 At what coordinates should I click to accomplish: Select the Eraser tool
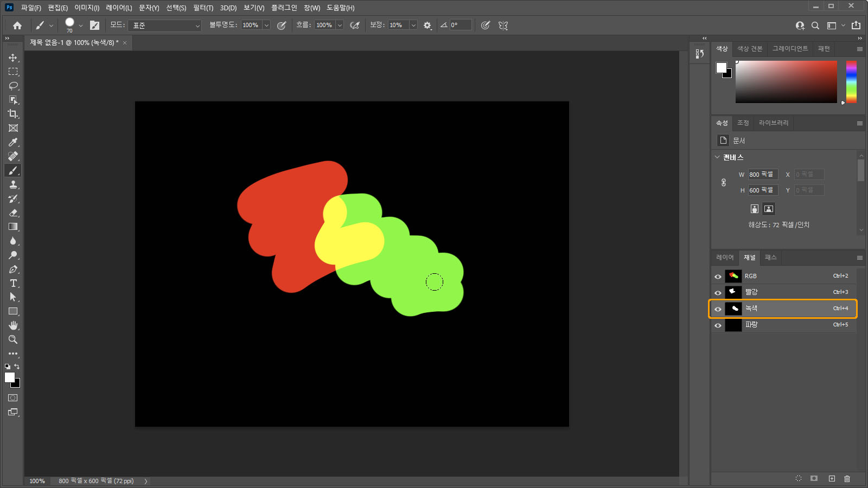(x=13, y=213)
